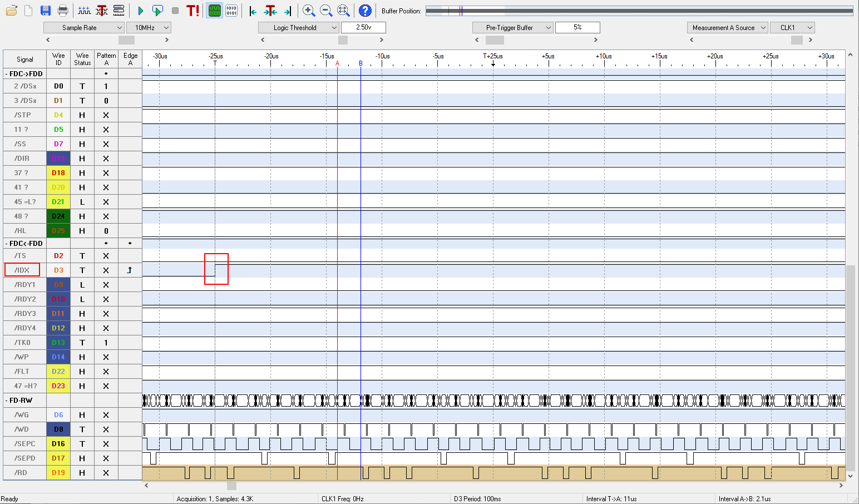Click the Wire Status column header

point(82,59)
